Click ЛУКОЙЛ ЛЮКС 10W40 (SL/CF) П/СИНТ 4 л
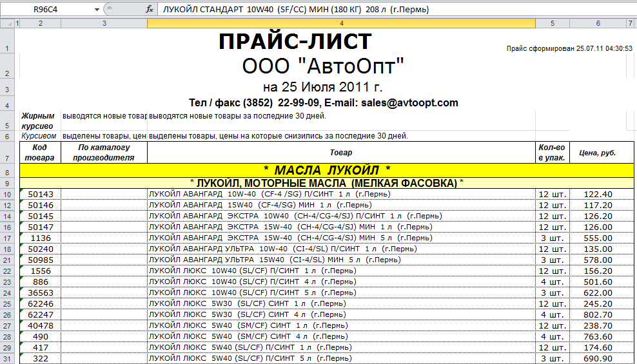The width and height of the screenshot is (637, 364). 252,282
